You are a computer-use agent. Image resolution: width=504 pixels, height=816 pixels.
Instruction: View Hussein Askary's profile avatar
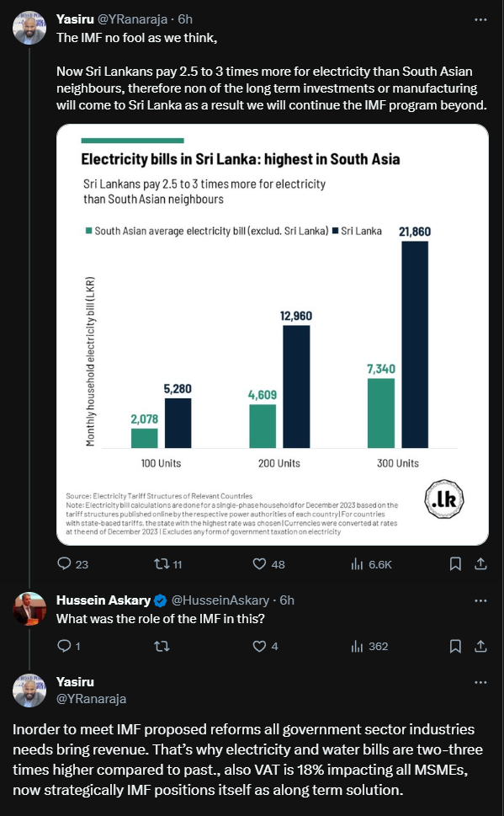coord(29,609)
